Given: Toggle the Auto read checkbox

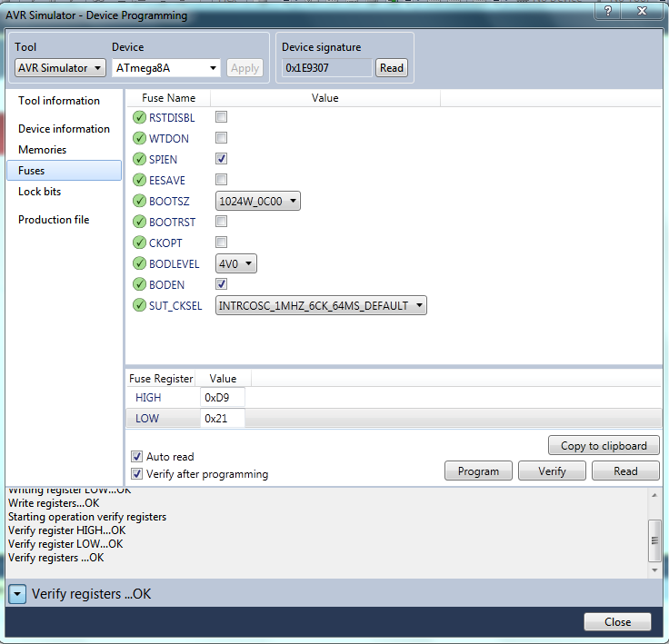Looking at the screenshot, I should coord(136,456).
